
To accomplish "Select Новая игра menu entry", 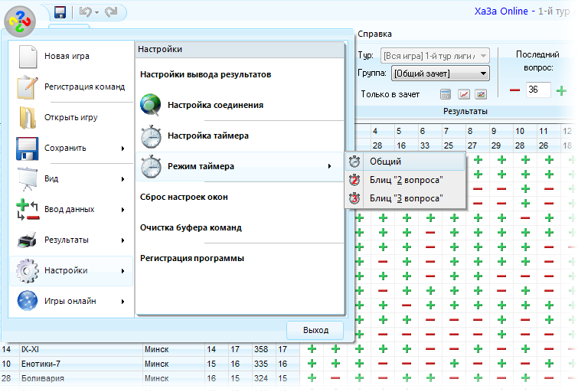I will (x=71, y=56).
